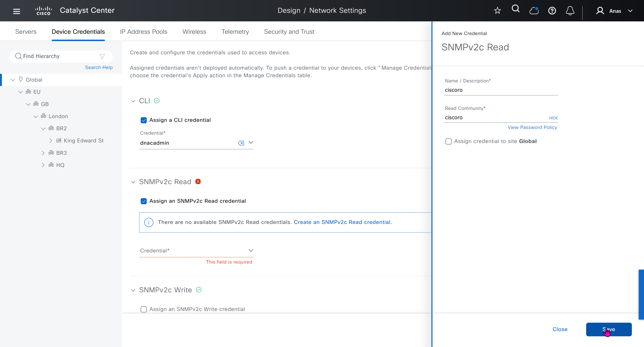Open the help question mark icon
644x347 pixels.
552,11
